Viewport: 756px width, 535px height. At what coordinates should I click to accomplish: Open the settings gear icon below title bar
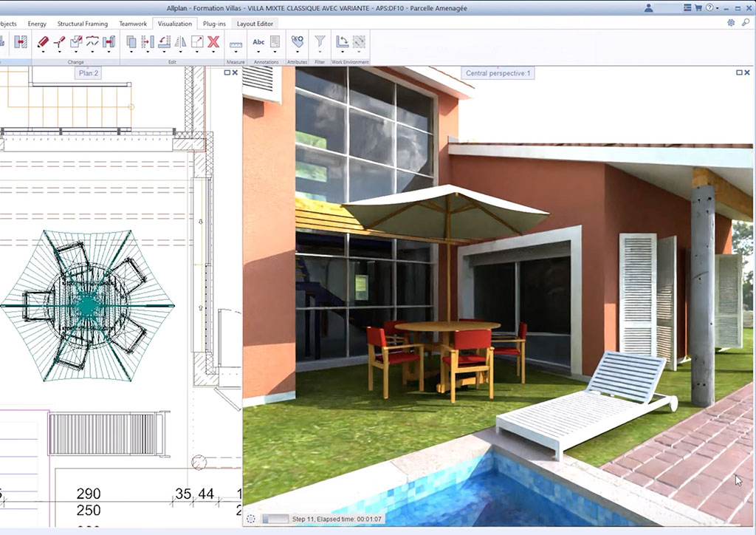[x=731, y=23]
